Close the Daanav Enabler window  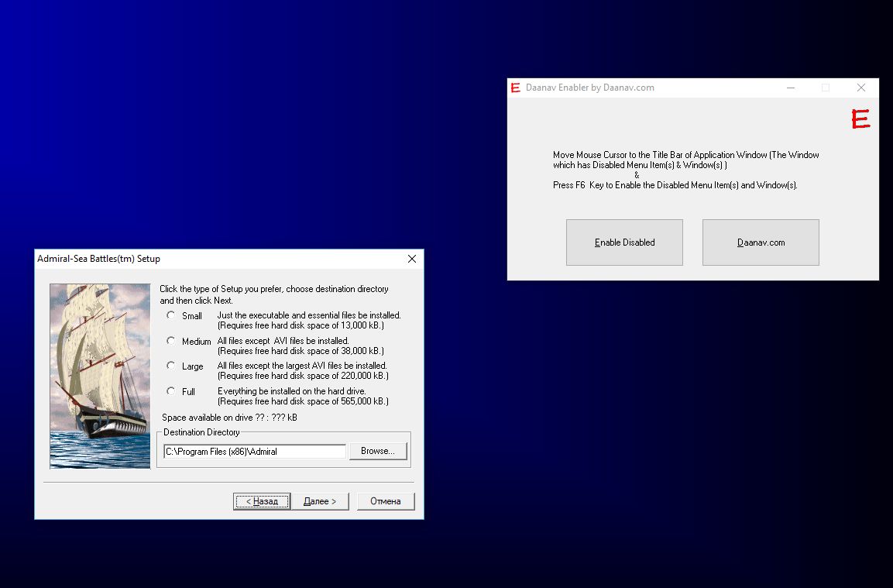861,88
